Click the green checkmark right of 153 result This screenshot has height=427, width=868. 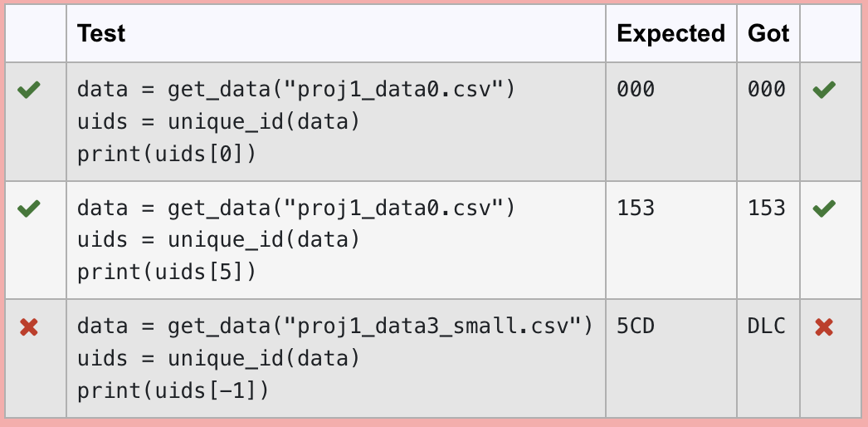coord(824,209)
